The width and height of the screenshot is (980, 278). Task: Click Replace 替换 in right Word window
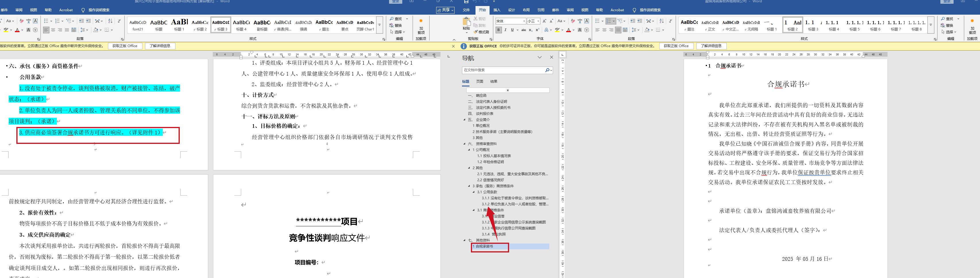point(947,26)
